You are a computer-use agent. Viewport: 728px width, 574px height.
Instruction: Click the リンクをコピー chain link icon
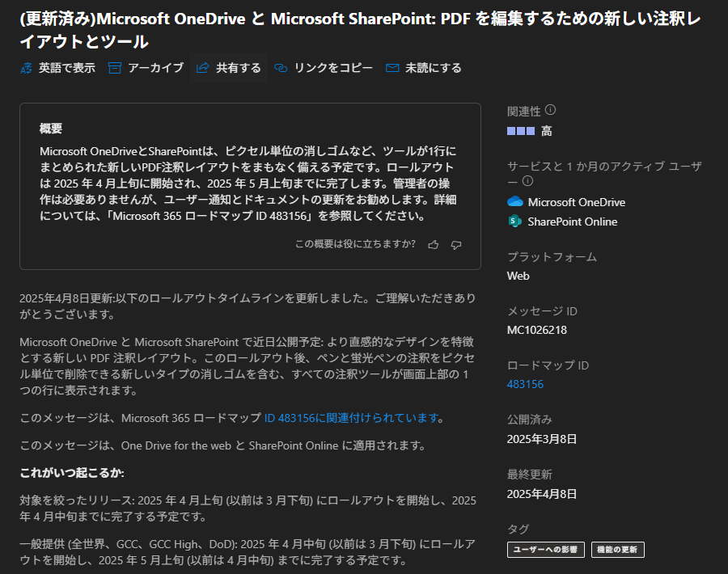click(281, 68)
